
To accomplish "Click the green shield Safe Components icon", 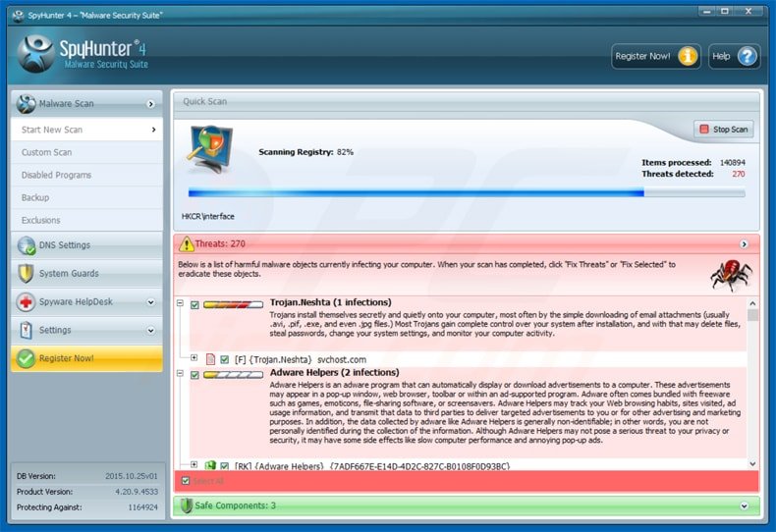I will coord(186,505).
